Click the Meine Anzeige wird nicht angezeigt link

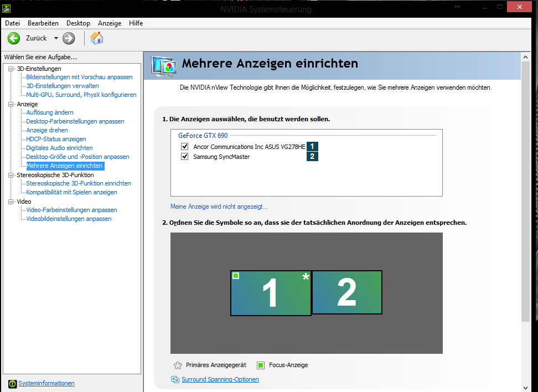pyautogui.click(x=219, y=207)
